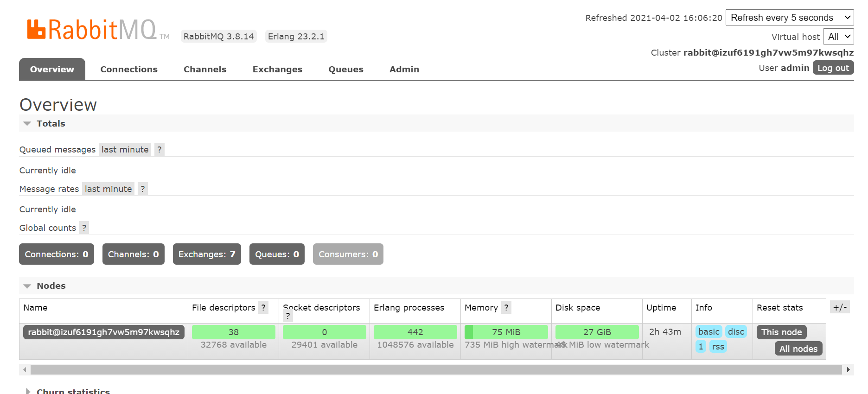The height and width of the screenshot is (394, 868).
Task: Click the Consumers: 0 count button
Action: [x=348, y=254]
